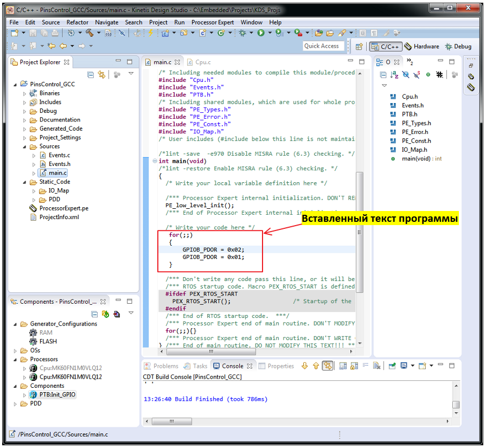This screenshot has width=486, height=448.
Task: Click the binary 010 toolbar icon
Action: pyautogui.click(x=108, y=33)
